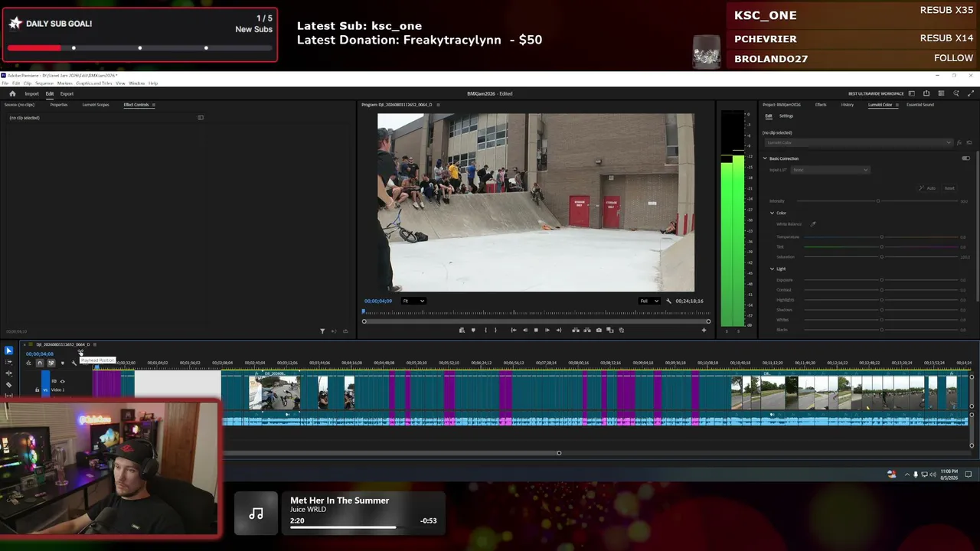This screenshot has height=551, width=980.
Task: Choose the Ripple Edit tool
Action: tap(8, 373)
